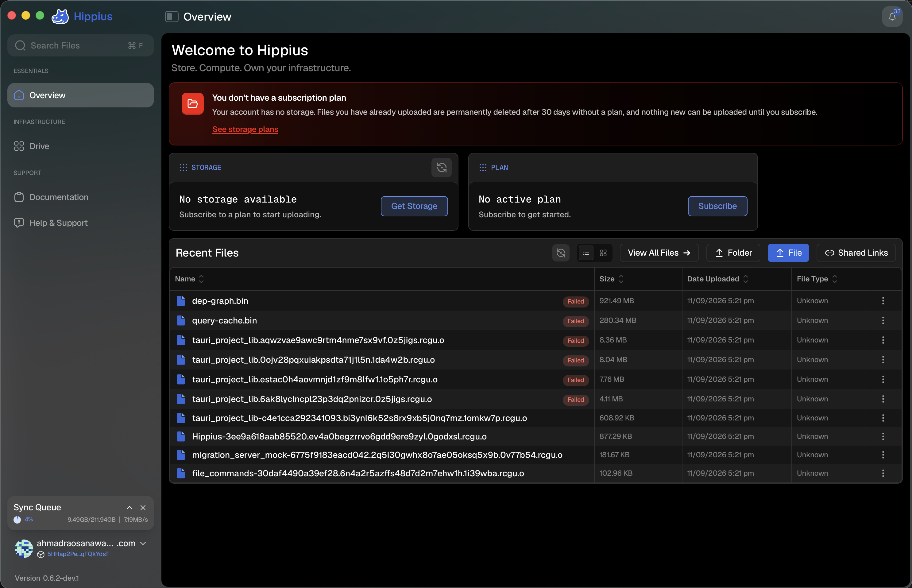Click the file icon of the Hippius-3ee9a618aab85520 file
This screenshot has height=588, width=912.
point(181,436)
